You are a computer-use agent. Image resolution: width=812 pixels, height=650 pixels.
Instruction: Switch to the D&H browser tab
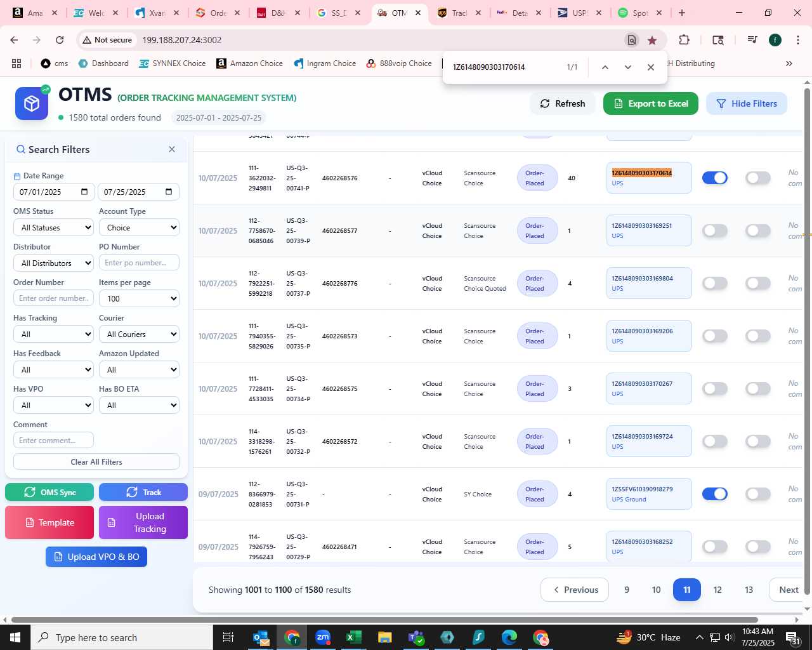272,13
